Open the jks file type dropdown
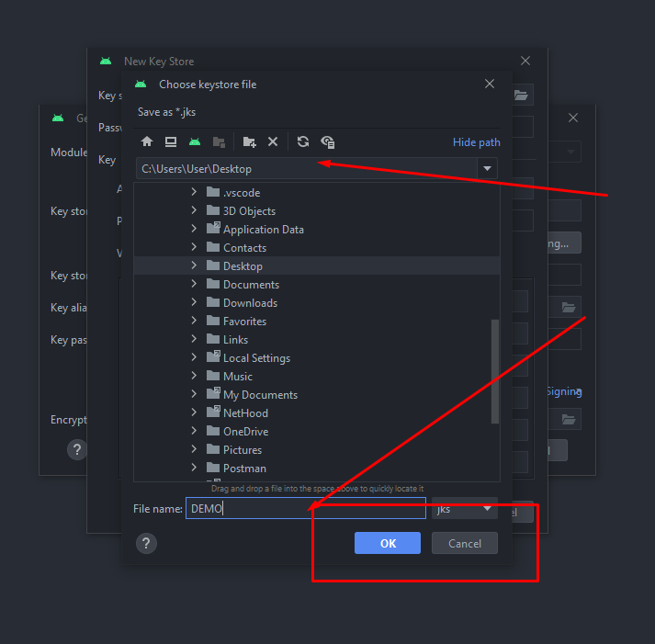655x644 pixels. [487, 508]
